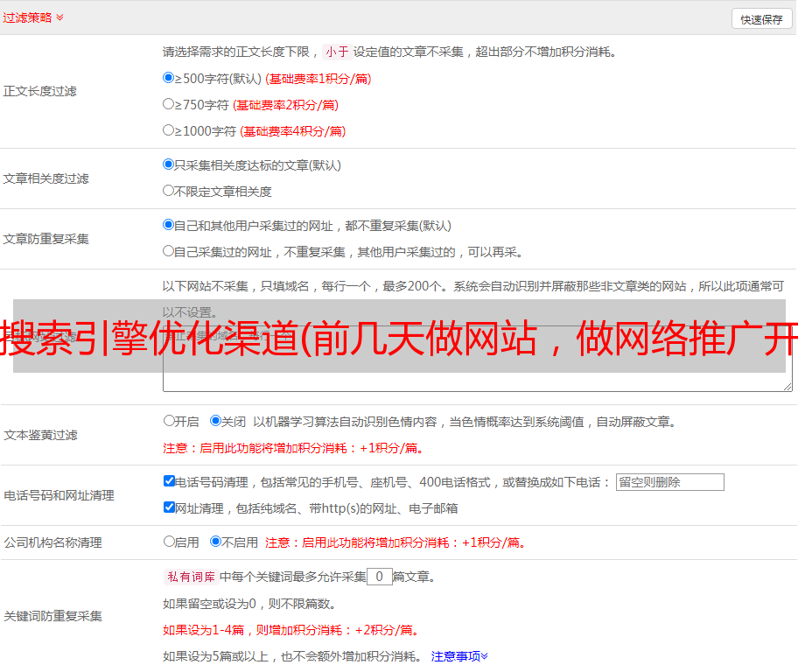
Task: Click the keyword article count field
Action: click(x=380, y=577)
